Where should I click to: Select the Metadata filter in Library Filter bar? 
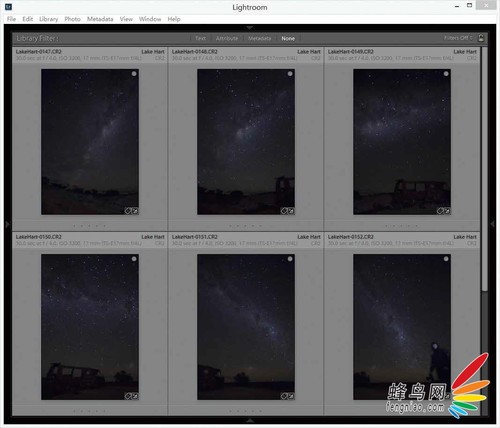click(x=259, y=38)
